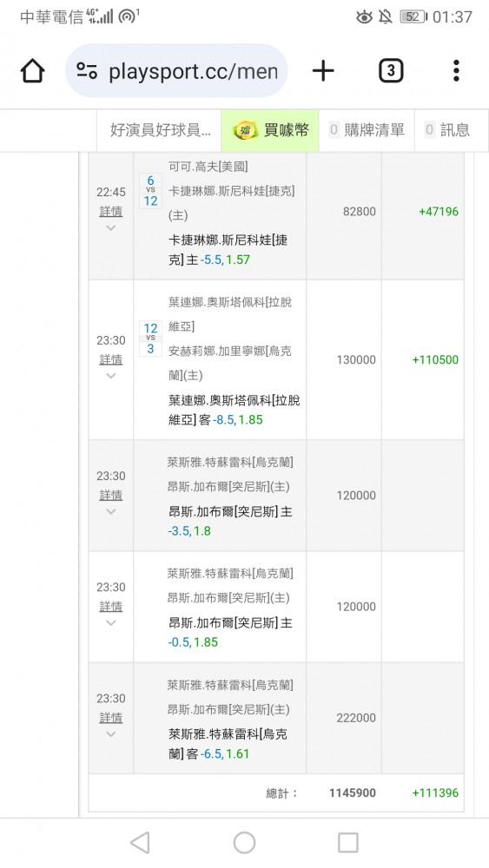Expand the chevron under the 22:45 match
This screenshot has width=489, height=868.
tap(111, 227)
